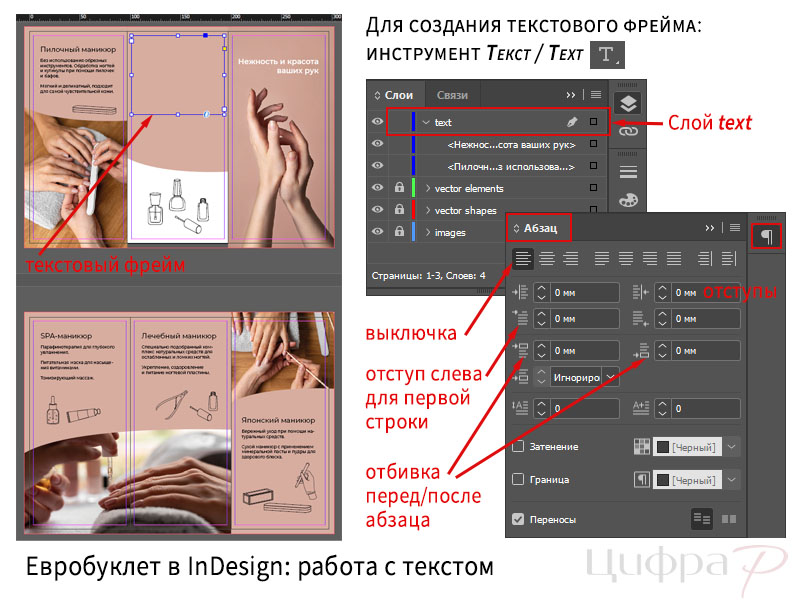Unlock the vector elements layer

click(399, 187)
